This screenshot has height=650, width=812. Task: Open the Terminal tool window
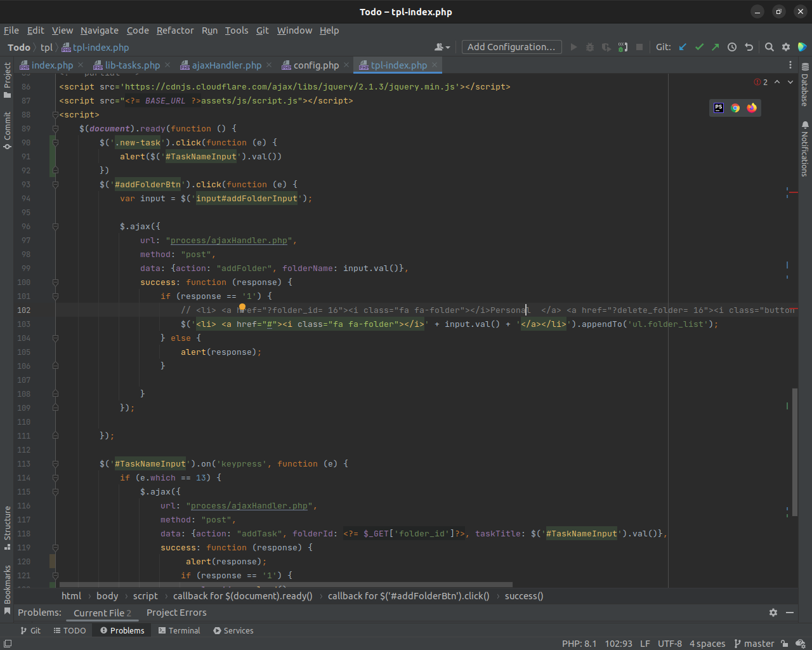[x=179, y=630]
